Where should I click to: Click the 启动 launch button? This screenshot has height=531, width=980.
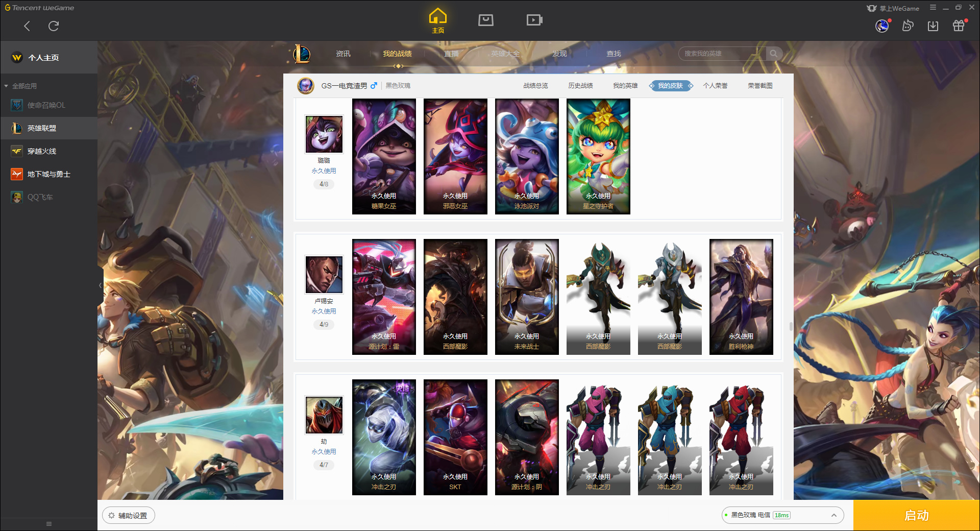916,516
